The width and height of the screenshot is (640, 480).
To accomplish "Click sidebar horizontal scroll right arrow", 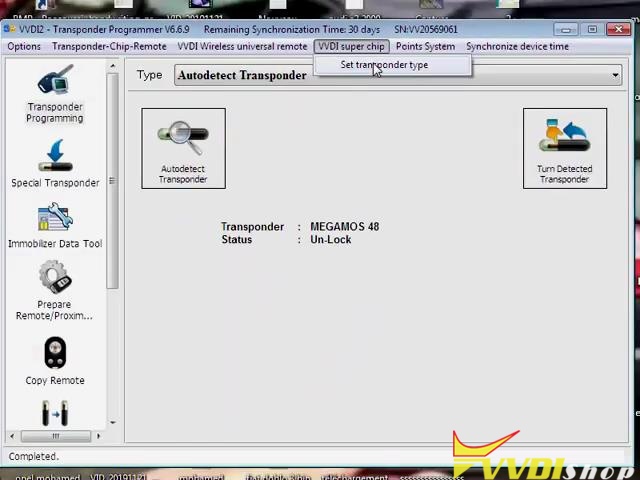I will [x=98, y=436].
